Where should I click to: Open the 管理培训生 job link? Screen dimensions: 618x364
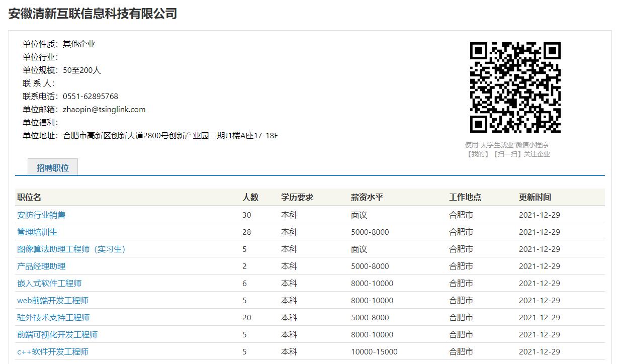click(37, 232)
